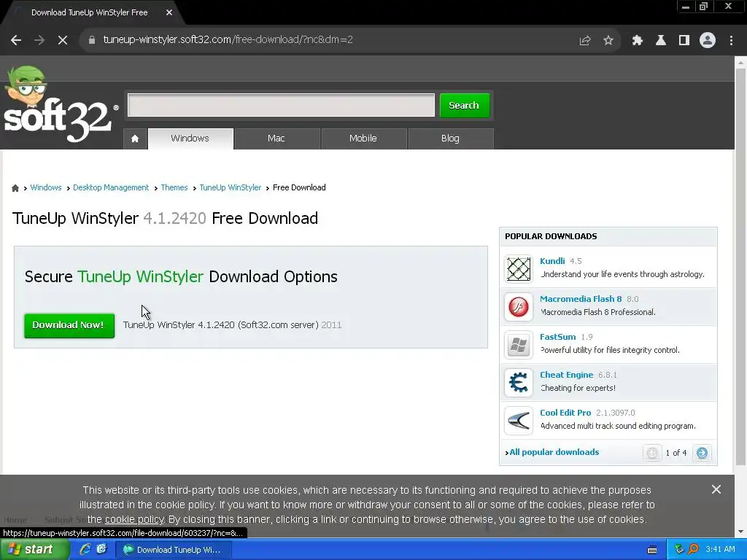
Task: Click the browser address bar URL
Action: 228,40
